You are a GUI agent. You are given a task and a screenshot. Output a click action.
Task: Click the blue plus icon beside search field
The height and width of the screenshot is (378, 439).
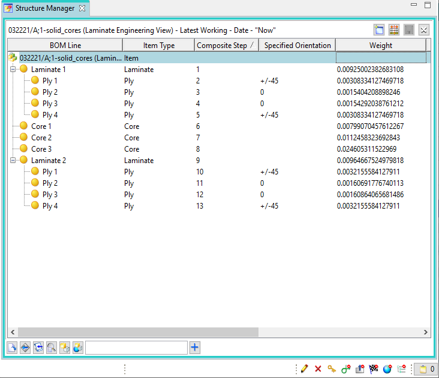pyautogui.click(x=195, y=348)
